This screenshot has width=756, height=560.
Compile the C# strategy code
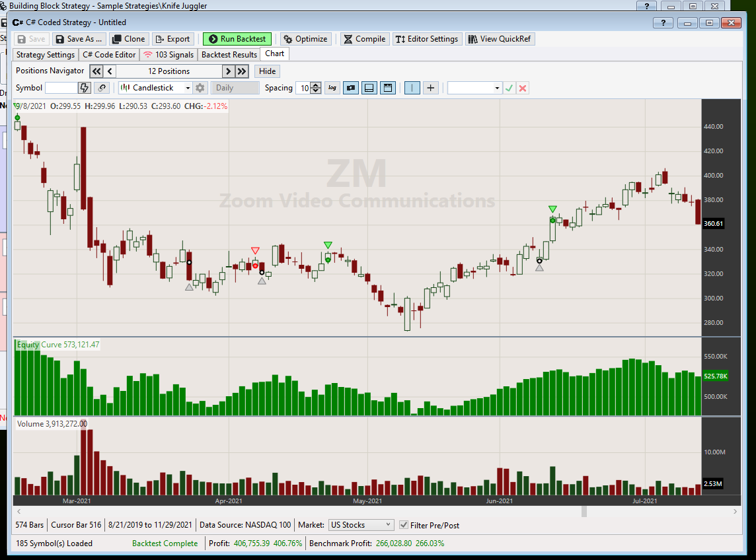click(365, 39)
